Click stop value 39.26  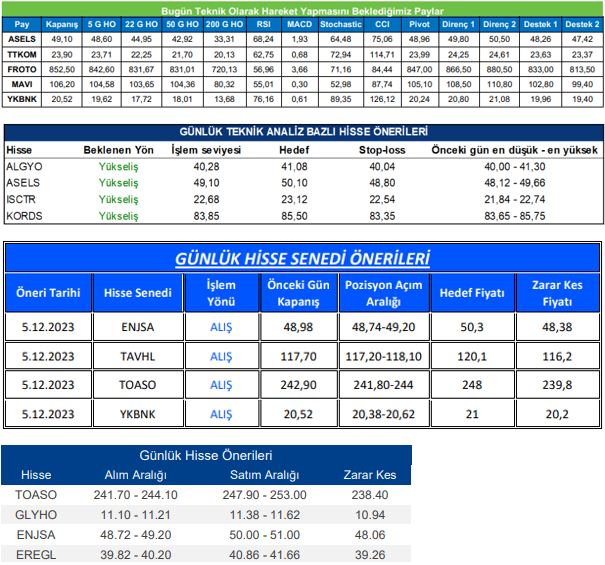click(370, 555)
